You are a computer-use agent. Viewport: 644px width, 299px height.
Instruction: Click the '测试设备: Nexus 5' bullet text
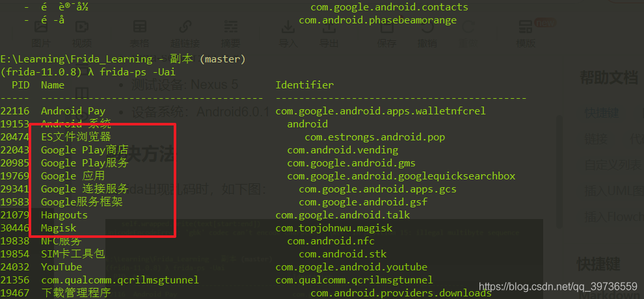pos(184,85)
